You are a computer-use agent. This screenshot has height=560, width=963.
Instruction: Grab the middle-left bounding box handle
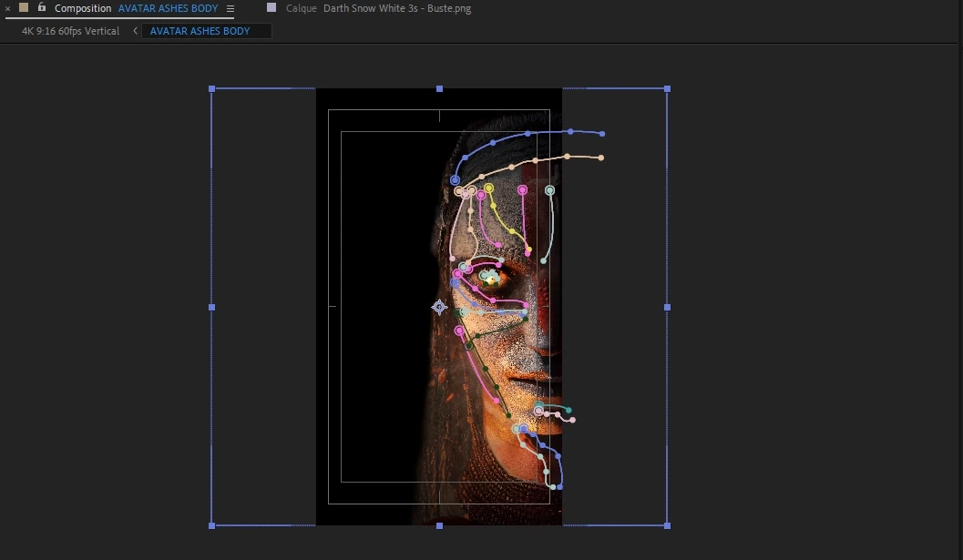[212, 307]
